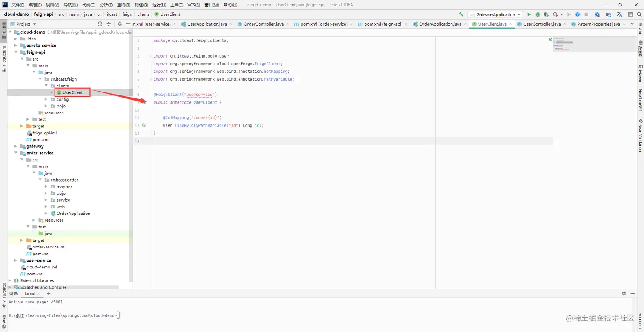Open the Structure tool window
Viewport: 644px width, 332px height.
point(4,59)
